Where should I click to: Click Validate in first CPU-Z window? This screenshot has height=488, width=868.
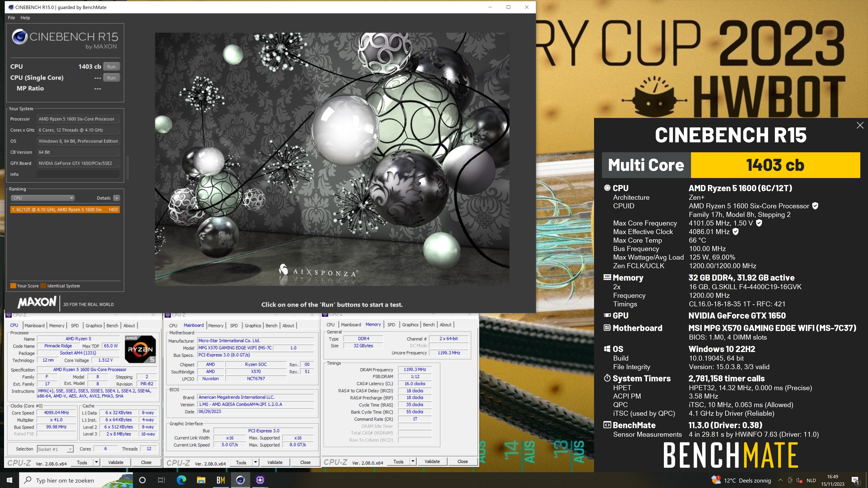click(116, 462)
